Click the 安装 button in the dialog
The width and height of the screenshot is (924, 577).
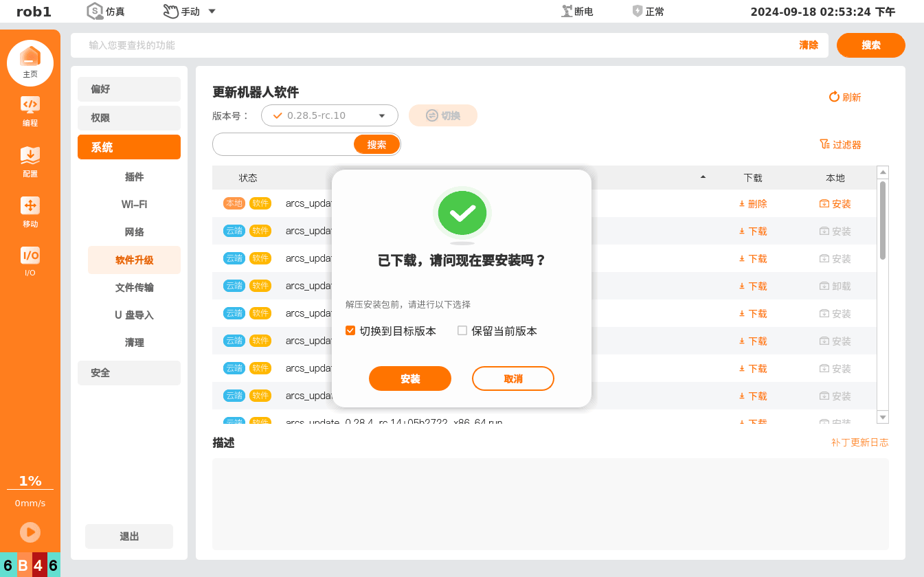[x=410, y=378]
